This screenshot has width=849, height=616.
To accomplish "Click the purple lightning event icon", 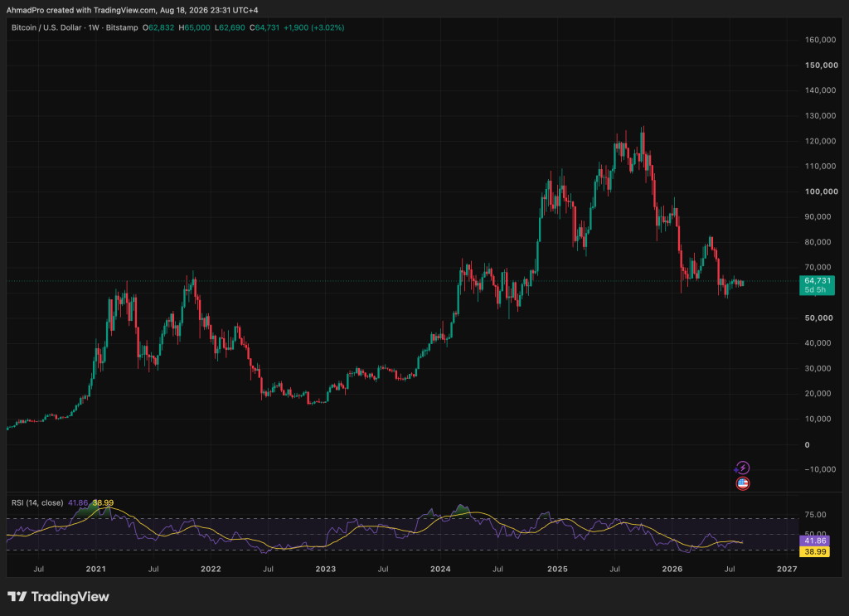I will coord(742,468).
